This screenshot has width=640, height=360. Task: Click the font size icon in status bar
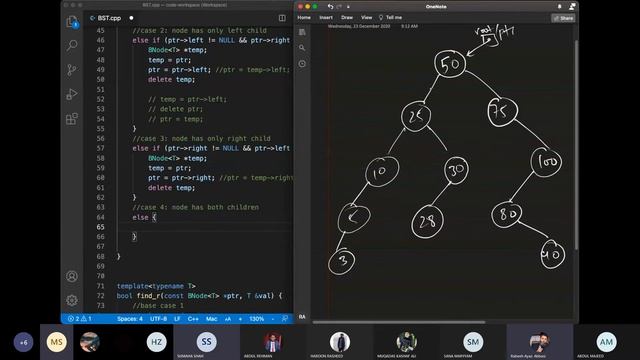228,319
